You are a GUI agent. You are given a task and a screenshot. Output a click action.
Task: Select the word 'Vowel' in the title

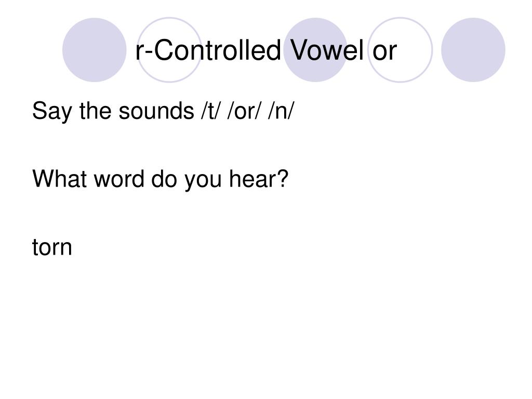(327, 50)
